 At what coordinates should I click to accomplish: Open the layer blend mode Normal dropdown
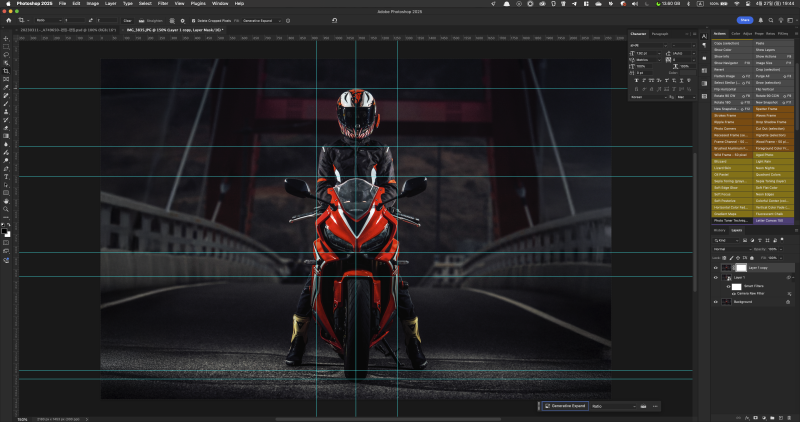tap(730, 249)
